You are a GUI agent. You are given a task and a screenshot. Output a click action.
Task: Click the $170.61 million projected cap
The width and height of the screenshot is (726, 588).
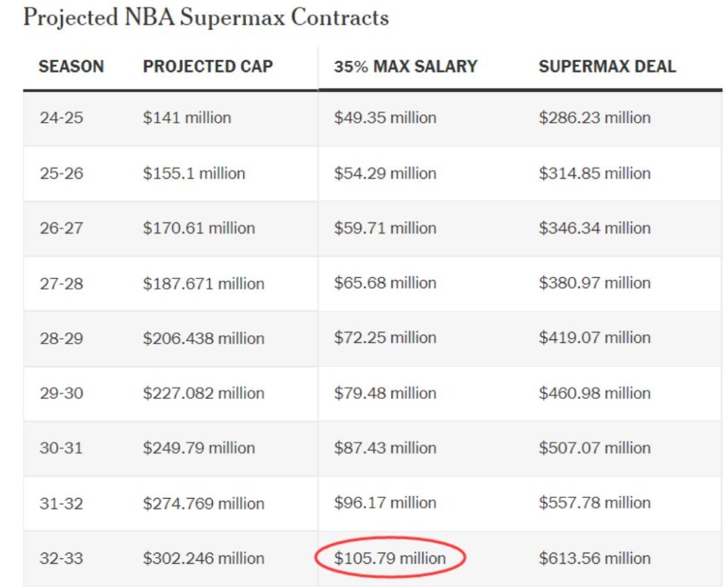coord(199,228)
